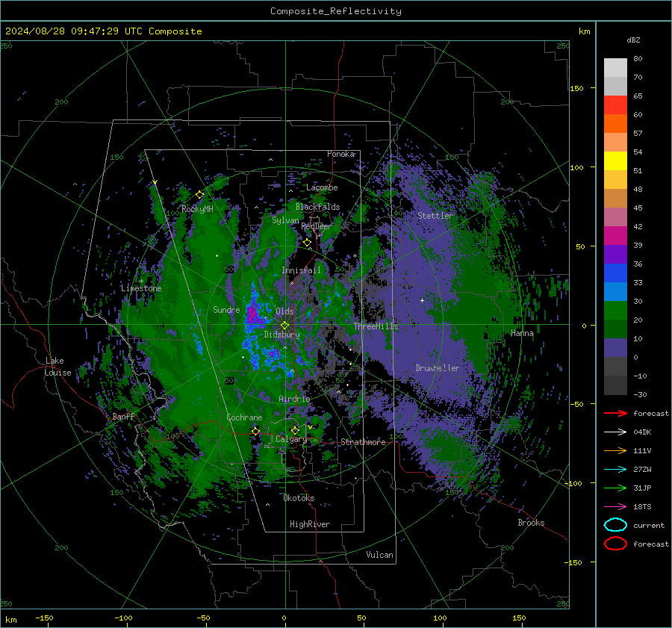This screenshot has height=628, width=672.
Task: Click the Vulcan town label
Action: point(380,555)
